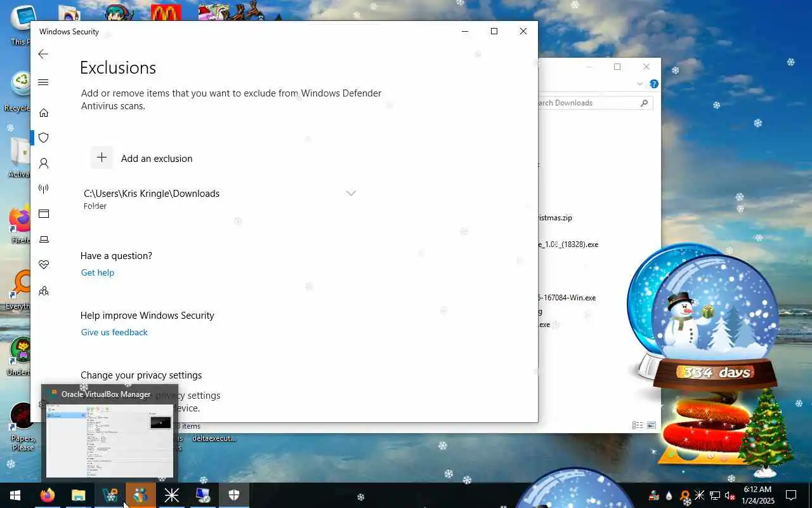Switch to Windows Security shield on taskbar

[234, 495]
